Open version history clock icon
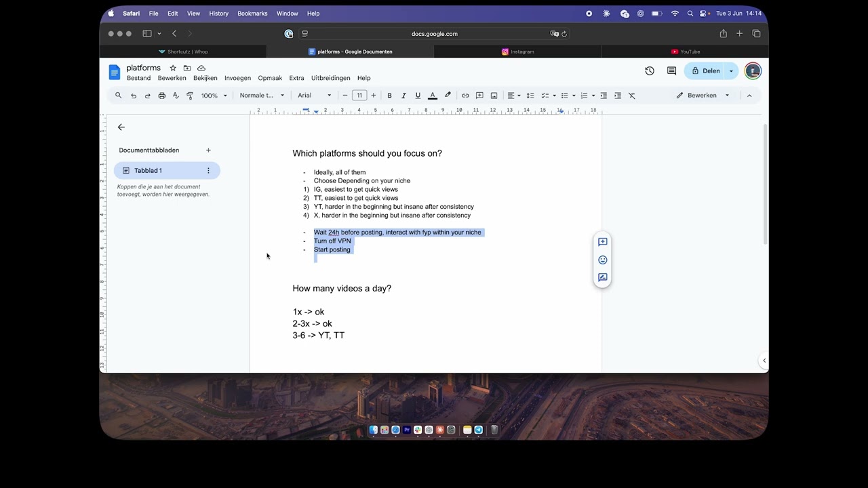The image size is (868, 488). pyautogui.click(x=650, y=70)
